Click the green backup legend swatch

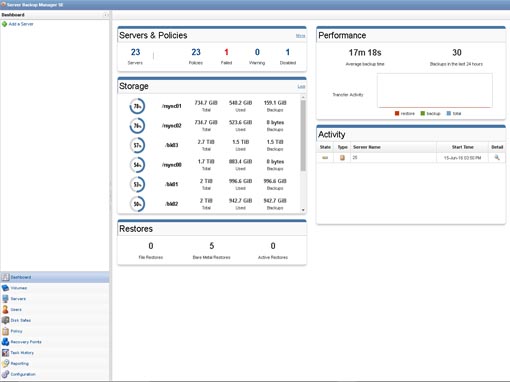pyautogui.click(x=423, y=113)
